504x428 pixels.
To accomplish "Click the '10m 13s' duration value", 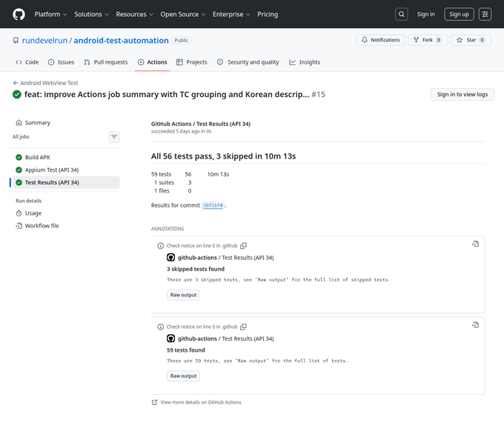I will tap(218, 174).
